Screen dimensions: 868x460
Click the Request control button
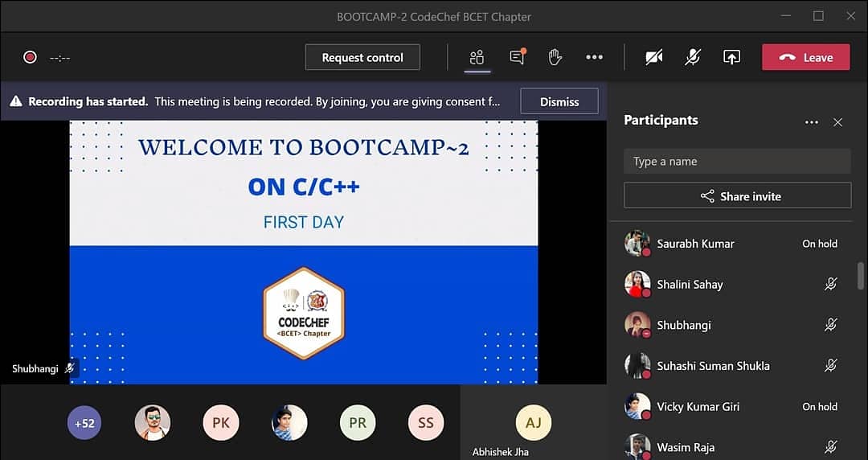(x=362, y=58)
